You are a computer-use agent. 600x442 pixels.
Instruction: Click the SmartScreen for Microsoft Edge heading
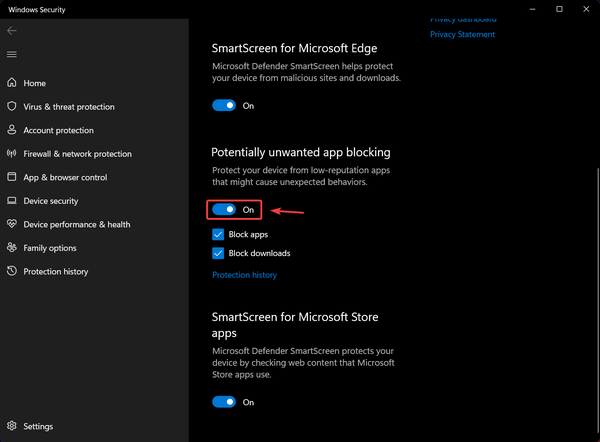point(295,48)
